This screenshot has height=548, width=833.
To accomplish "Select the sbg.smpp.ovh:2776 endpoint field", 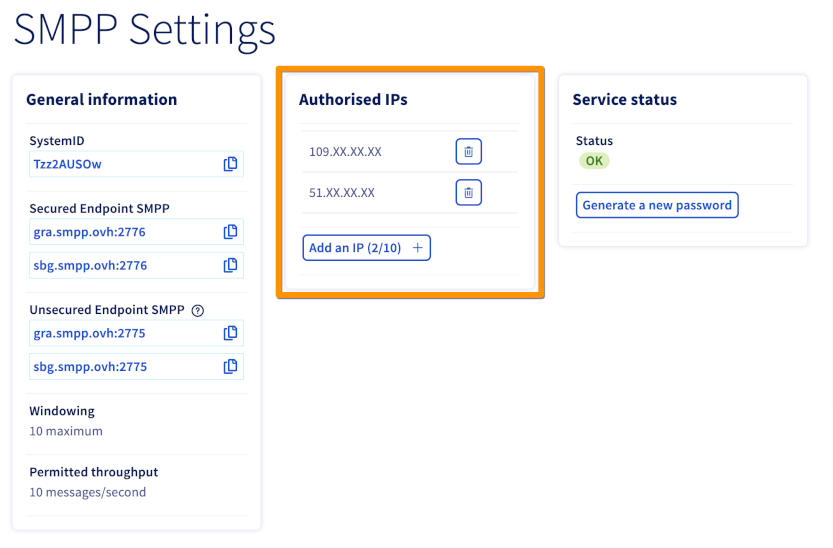I will 120,265.
